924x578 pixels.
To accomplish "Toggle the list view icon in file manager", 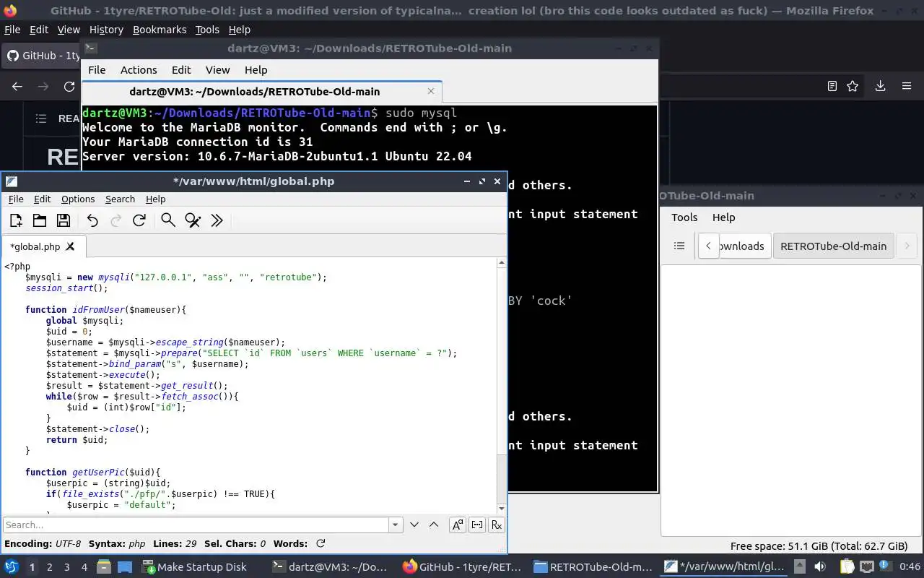I will pos(679,246).
